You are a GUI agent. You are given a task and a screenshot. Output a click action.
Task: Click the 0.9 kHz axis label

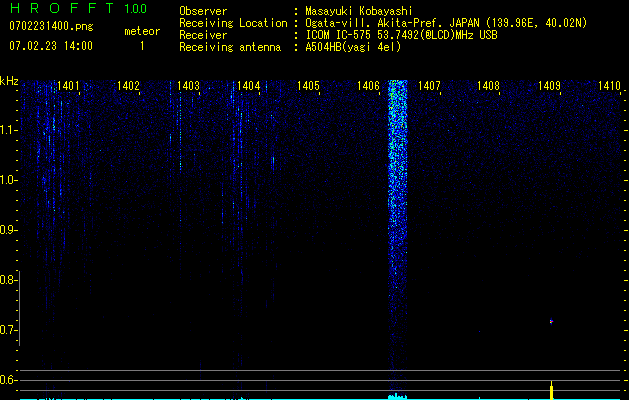tap(7, 230)
